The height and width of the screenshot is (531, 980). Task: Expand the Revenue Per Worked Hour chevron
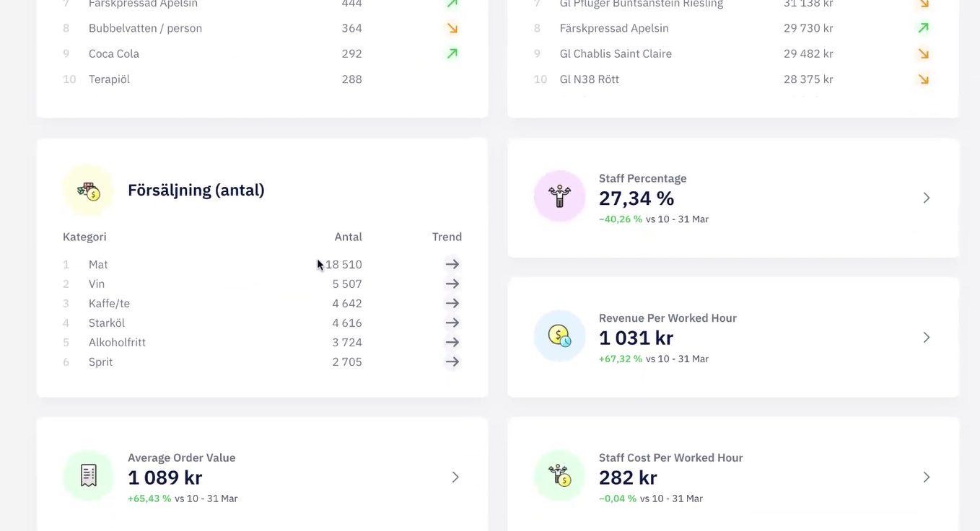(x=927, y=338)
